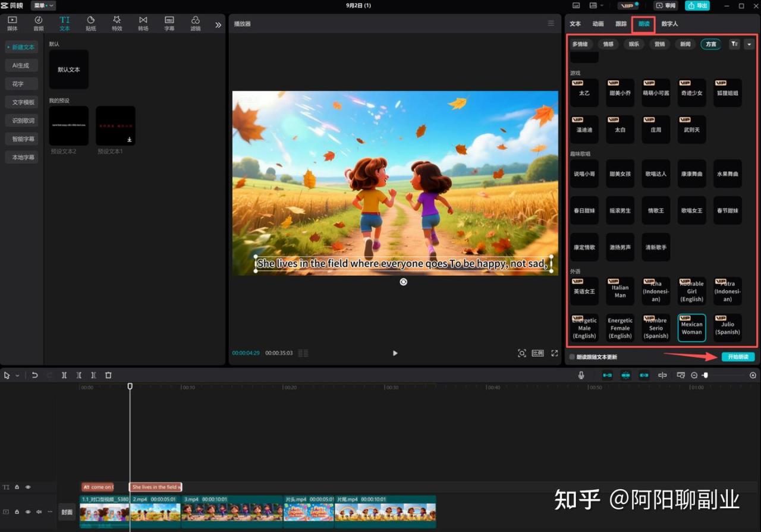
Task: Click the microphone record voiceover icon
Action: coord(581,375)
